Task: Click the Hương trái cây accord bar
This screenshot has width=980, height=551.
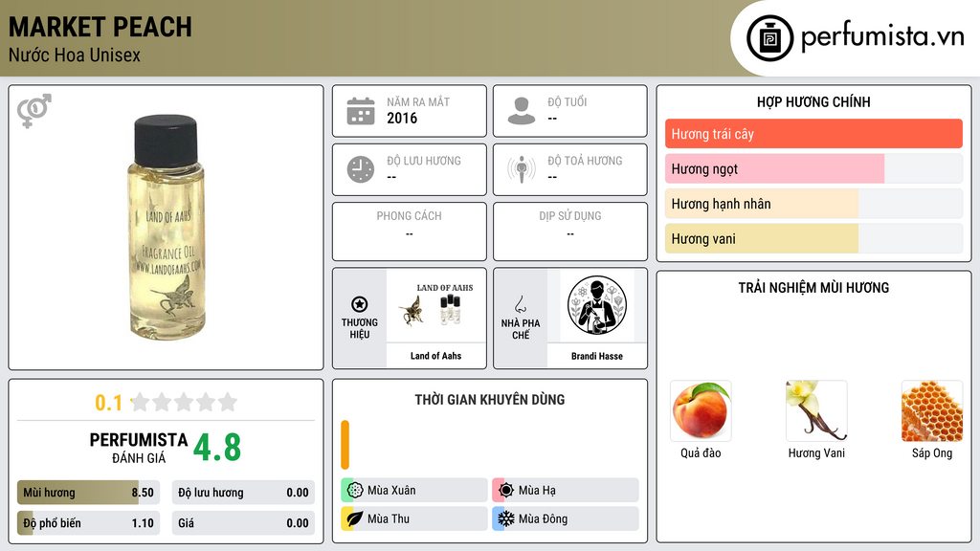Action: pyautogui.click(x=813, y=134)
